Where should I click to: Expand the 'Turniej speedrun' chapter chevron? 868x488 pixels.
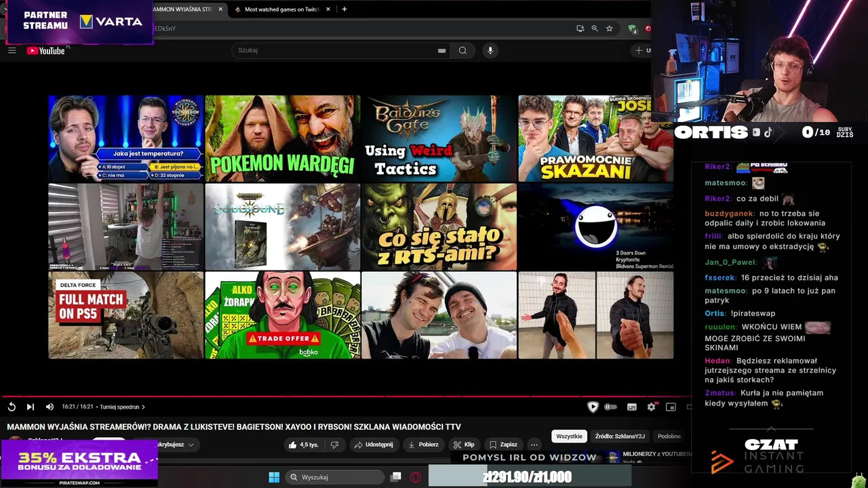pyautogui.click(x=143, y=407)
